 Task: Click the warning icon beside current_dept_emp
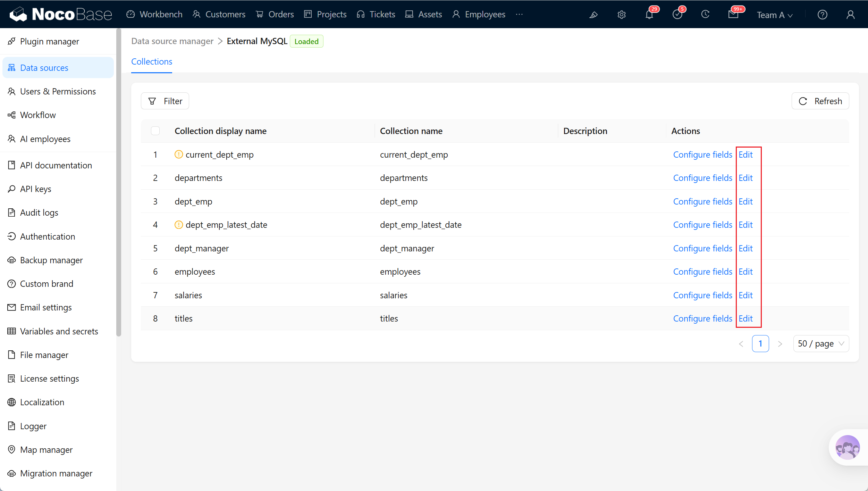pos(178,154)
